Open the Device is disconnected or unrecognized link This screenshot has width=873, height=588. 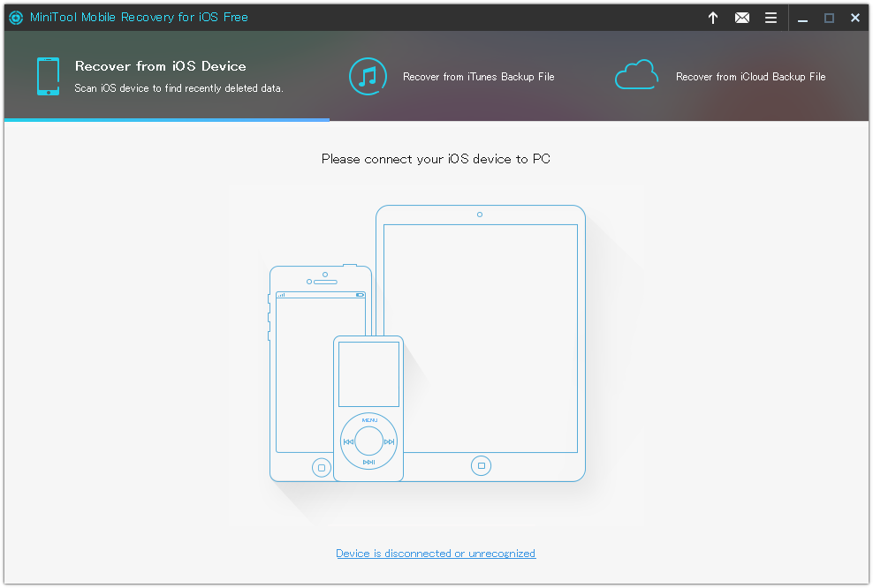click(436, 554)
